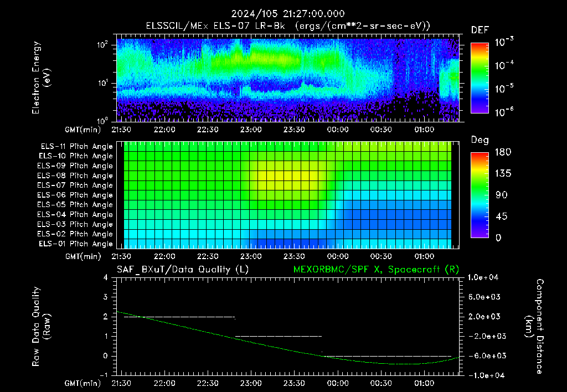Click the 0 value on Deg scale
This screenshot has width=567, height=392.
(498, 238)
